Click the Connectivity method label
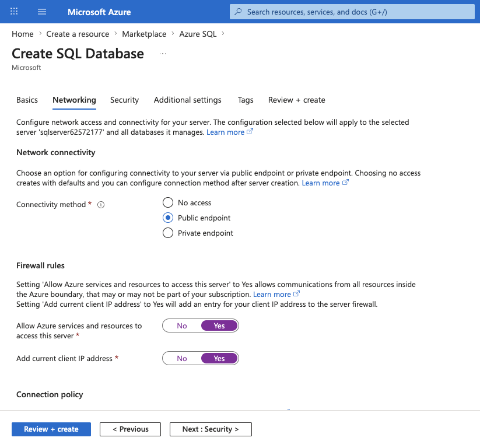This screenshot has height=448, width=480. coord(51,205)
